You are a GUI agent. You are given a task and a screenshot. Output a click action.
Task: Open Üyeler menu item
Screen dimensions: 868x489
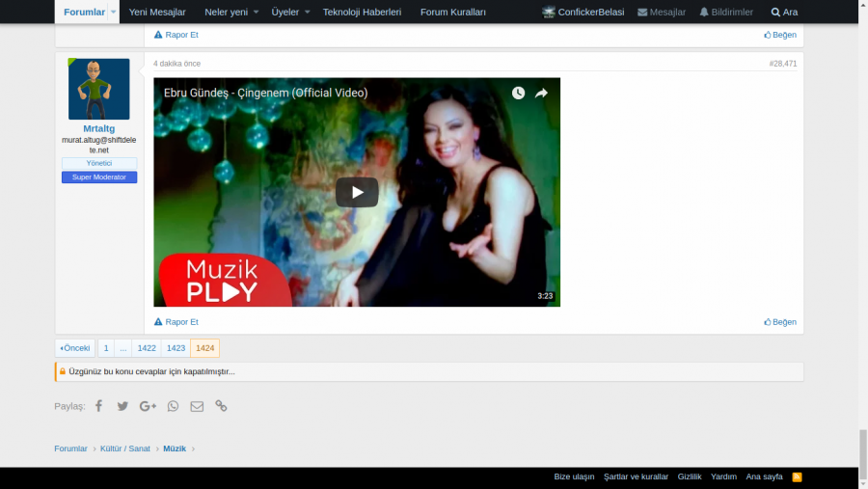pos(285,12)
